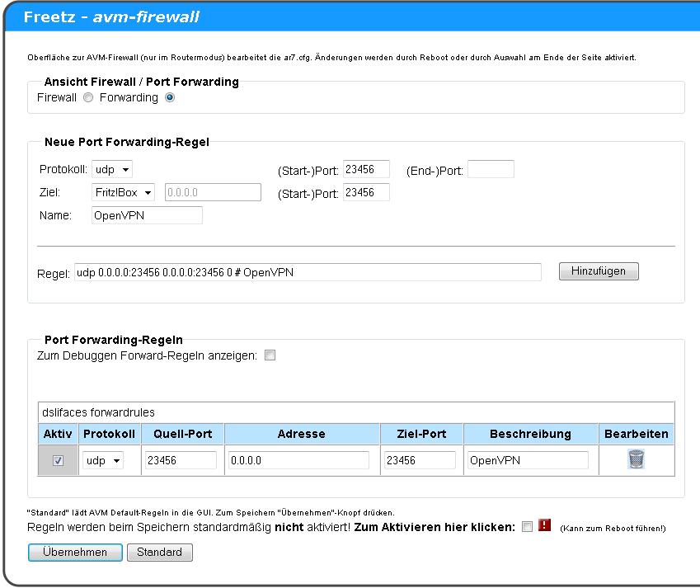Viewport: 700px width, 588px height.
Task: Tick the activate rules on save checkbox
Action: pos(527,527)
